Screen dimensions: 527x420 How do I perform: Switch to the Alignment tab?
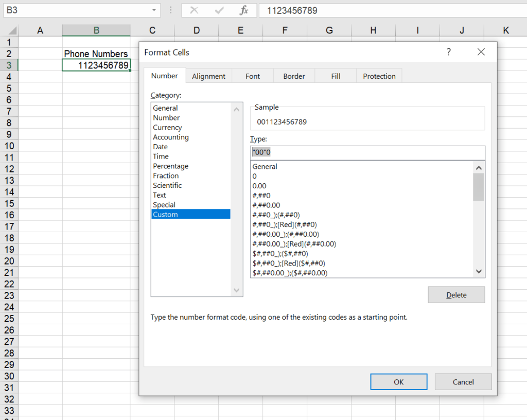coord(209,76)
